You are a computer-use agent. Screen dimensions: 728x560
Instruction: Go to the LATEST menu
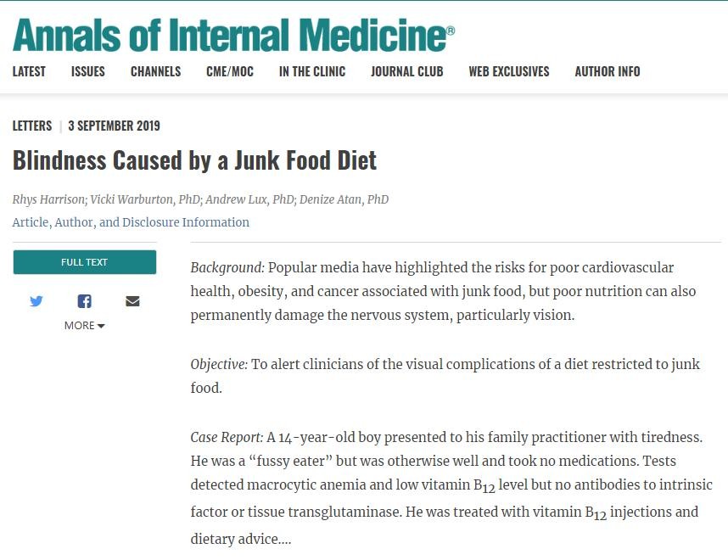pos(29,71)
